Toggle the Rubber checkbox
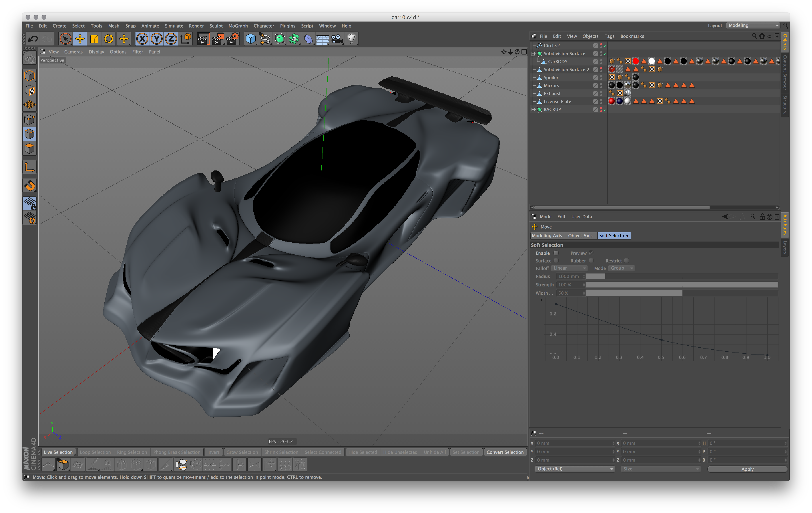The width and height of the screenshot is (812, 513). [x=591, y=260]
